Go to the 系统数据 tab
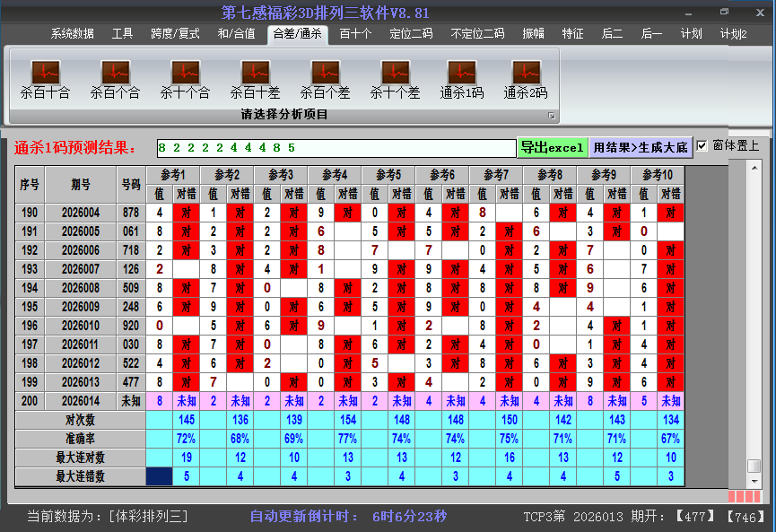 point(72,34)
